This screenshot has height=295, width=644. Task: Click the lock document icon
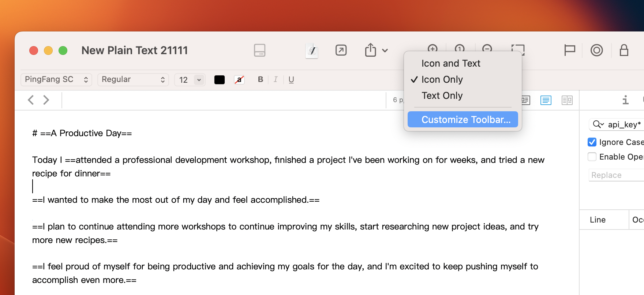pos(624,50)
